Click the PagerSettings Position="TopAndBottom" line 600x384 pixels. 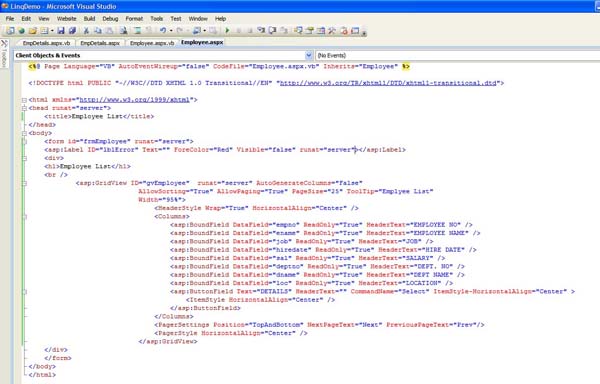(x=320, y=325)
